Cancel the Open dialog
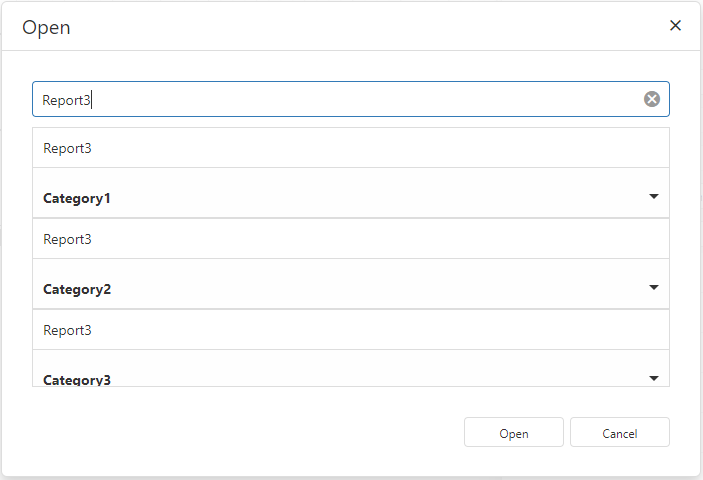703x480 pixels. [620, 432]
